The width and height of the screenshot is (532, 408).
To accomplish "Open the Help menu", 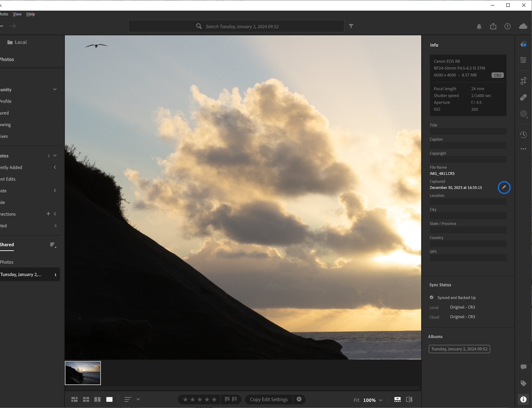I will [x=31, y=14].
